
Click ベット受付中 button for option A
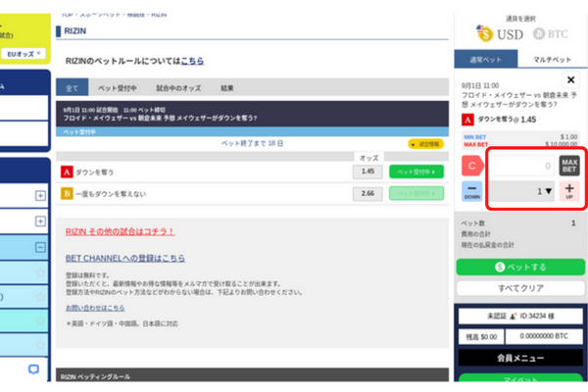point(416,171)
